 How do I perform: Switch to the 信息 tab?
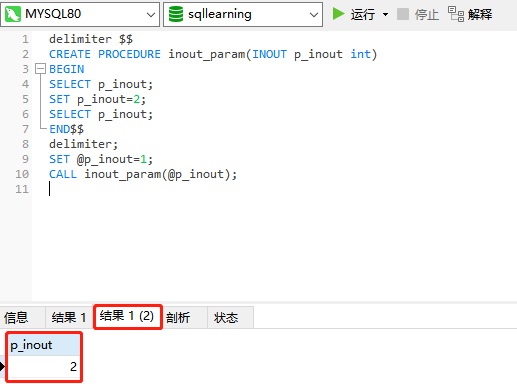tap(16, 317)
